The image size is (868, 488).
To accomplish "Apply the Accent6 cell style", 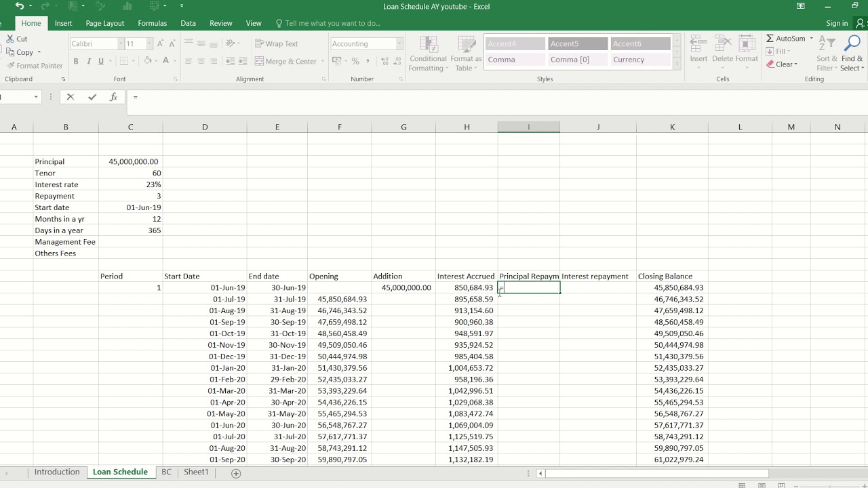I will [x=640, y=43].
